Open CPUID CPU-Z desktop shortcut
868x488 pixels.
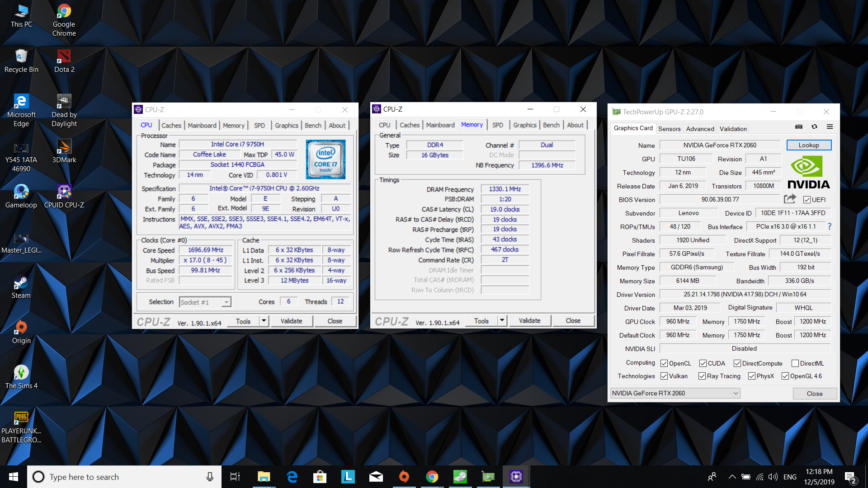pos(64,197)
